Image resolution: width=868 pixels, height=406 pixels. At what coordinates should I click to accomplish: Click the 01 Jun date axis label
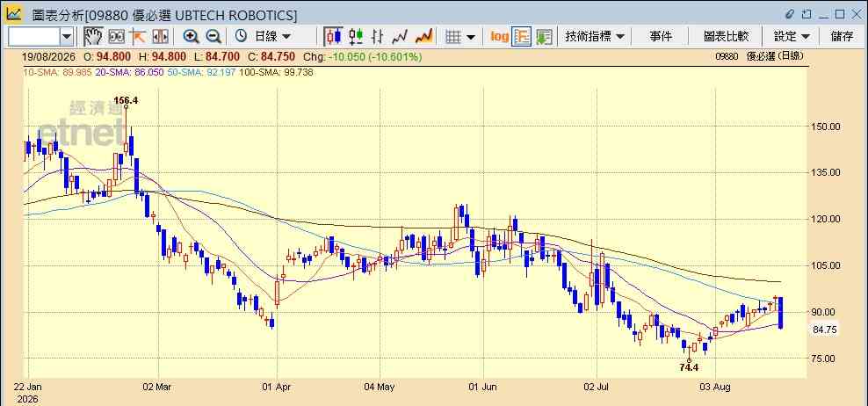click(483, 388)
